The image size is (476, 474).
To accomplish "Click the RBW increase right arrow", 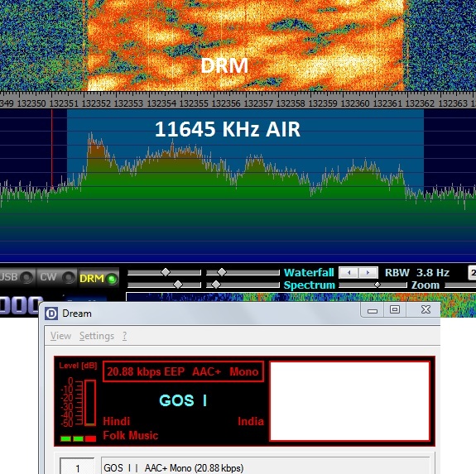I will coord(368,272).
